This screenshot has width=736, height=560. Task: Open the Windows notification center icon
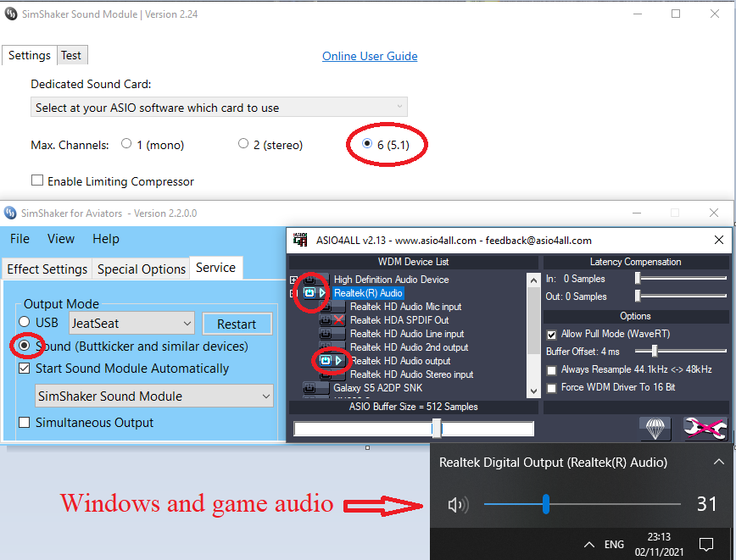[x=706, y=545]
